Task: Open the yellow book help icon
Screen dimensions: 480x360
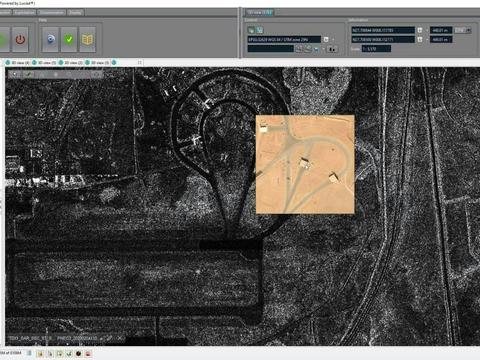Action: tap(87, 40)
